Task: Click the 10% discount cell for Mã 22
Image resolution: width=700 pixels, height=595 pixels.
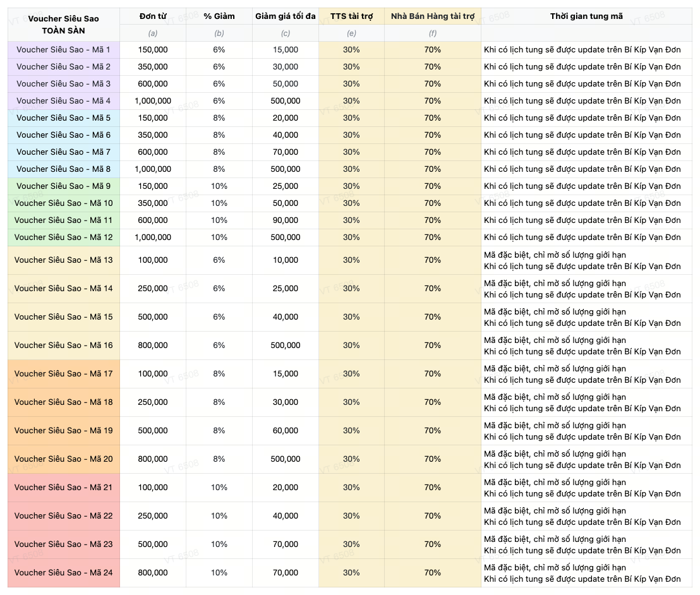Action: (x=219, y=516)
